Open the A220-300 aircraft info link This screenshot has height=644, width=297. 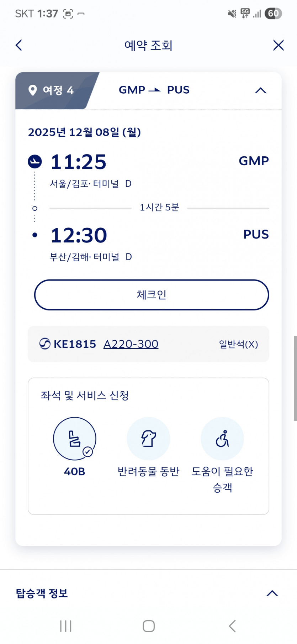[x=131, y=344]
